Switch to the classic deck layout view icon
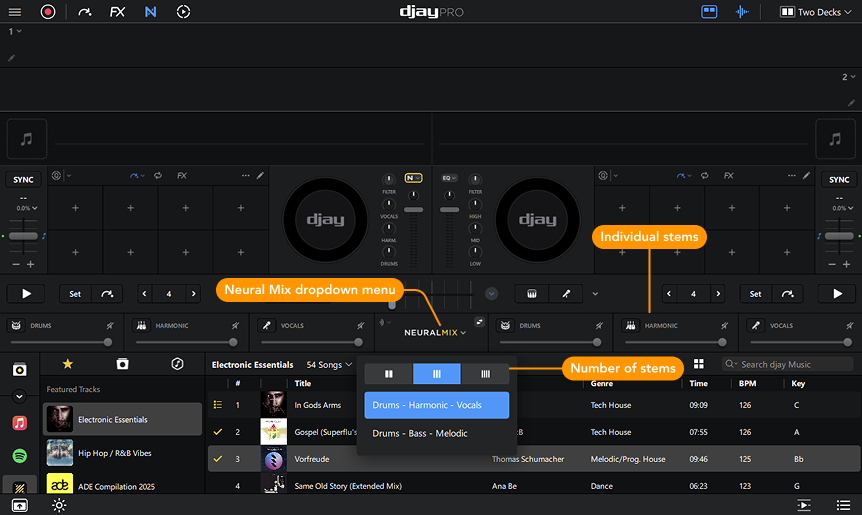This screenshot has height=515, width=862. point(709,12)
